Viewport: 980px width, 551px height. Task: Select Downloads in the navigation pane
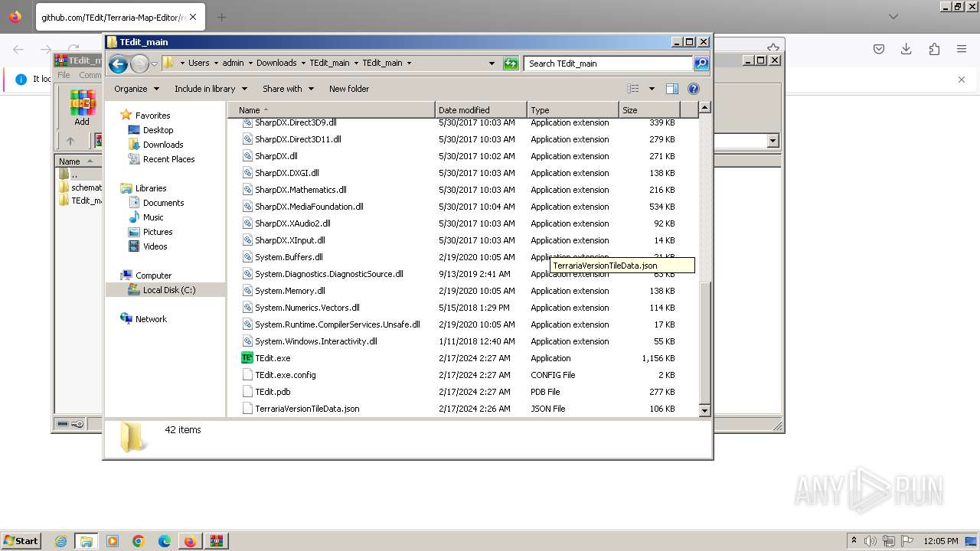(163, 145)
